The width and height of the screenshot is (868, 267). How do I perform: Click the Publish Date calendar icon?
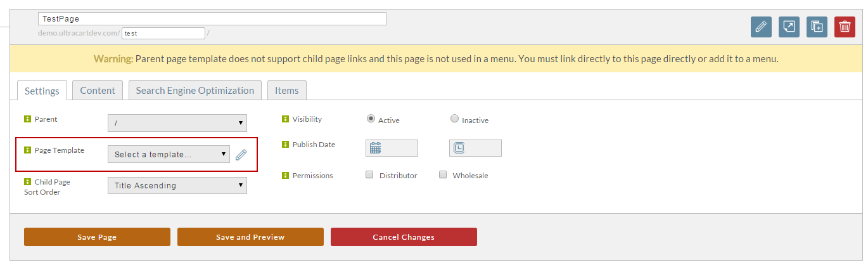(375, 148)
